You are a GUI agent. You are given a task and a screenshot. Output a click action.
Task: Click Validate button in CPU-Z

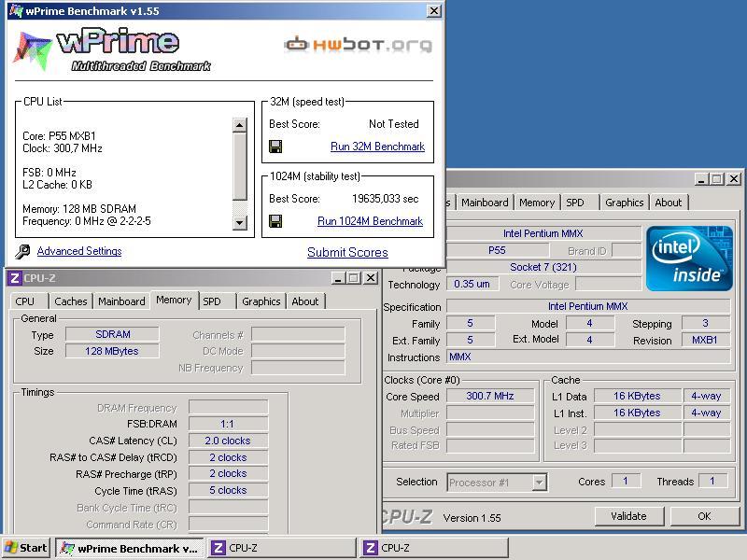pos(628,516)
